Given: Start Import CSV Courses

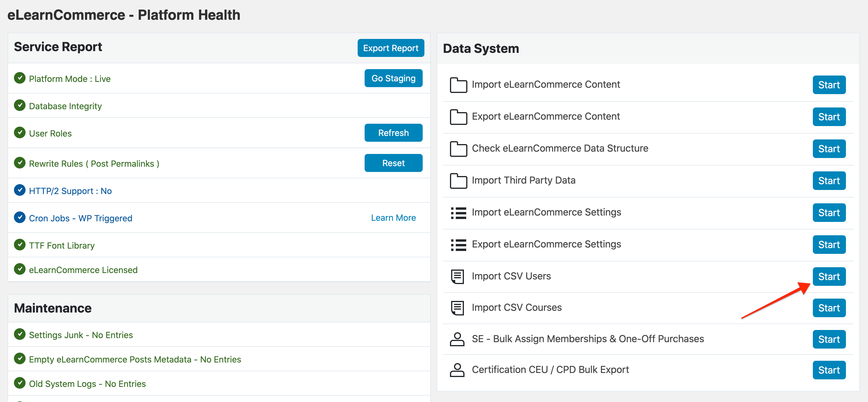Looking at the screenshot, I should pos(829,308).
